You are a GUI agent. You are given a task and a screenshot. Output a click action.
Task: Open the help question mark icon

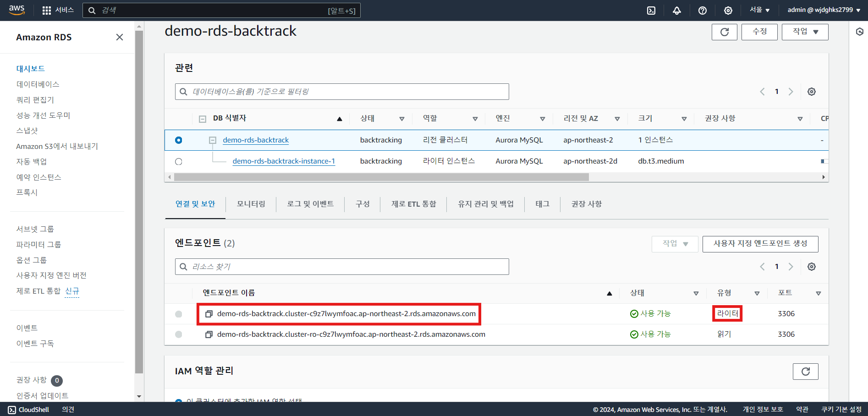(x=703, y=10)
